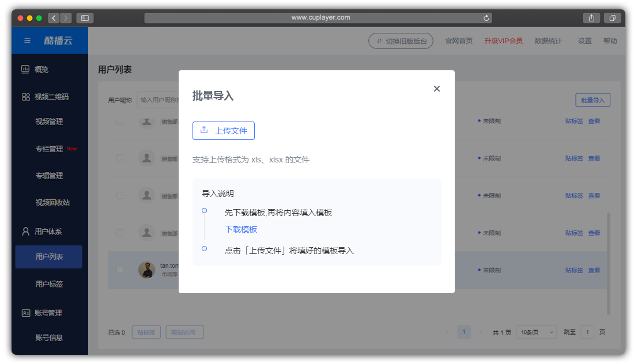The height and width of the screenshot is (364, 634).
Task: Select the first 销售部 user row checkbox
Action: pyautogui.click(x=120, y=120)
